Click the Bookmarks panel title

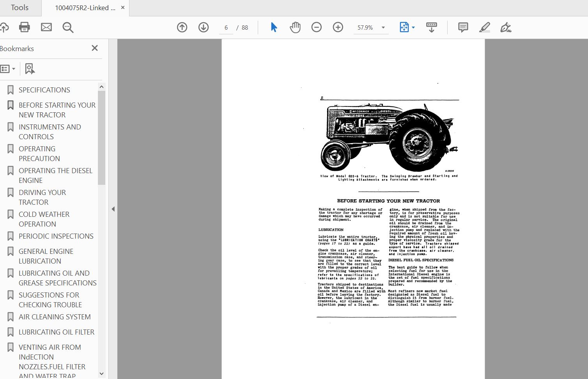coord(17,49)
